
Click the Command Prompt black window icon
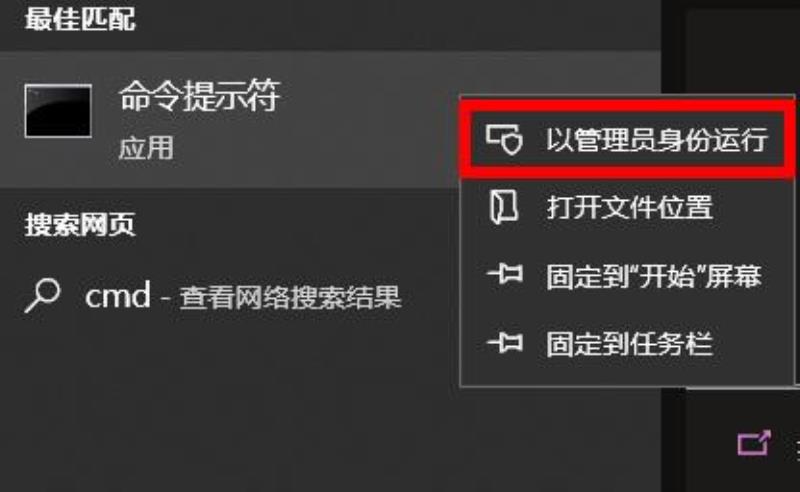[58, 111]
